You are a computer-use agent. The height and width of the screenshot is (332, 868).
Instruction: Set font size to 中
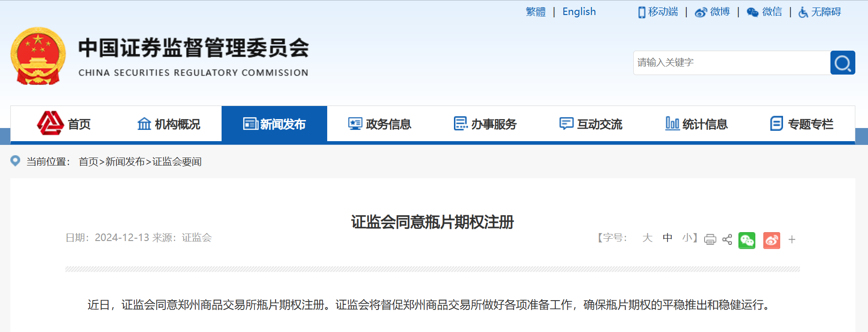pos(667,238)
